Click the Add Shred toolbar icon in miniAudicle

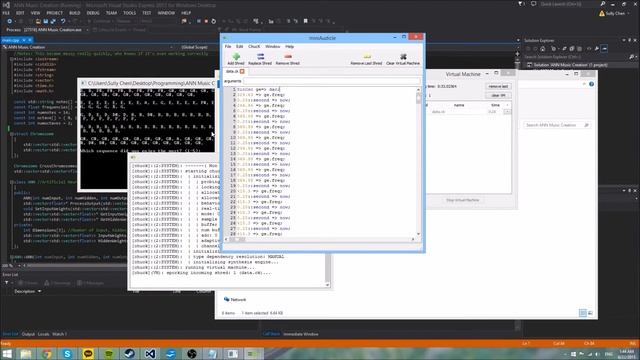pyautogui.click(x=236, y=58)
